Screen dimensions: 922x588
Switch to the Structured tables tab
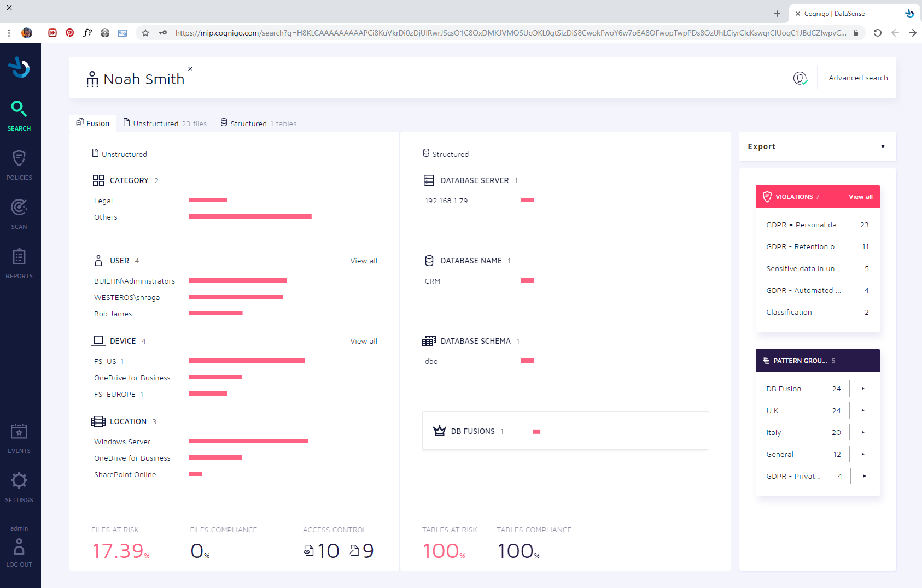point(258,124)
